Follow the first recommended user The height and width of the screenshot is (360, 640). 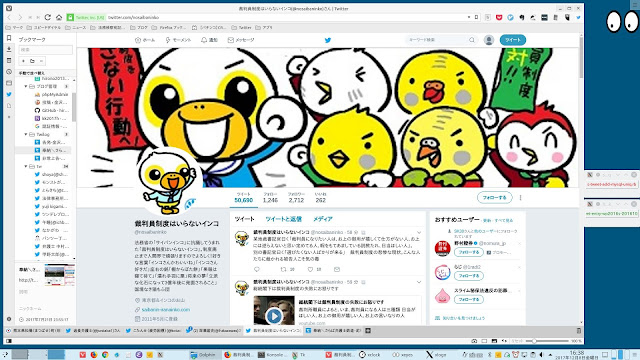click(469, 252)
